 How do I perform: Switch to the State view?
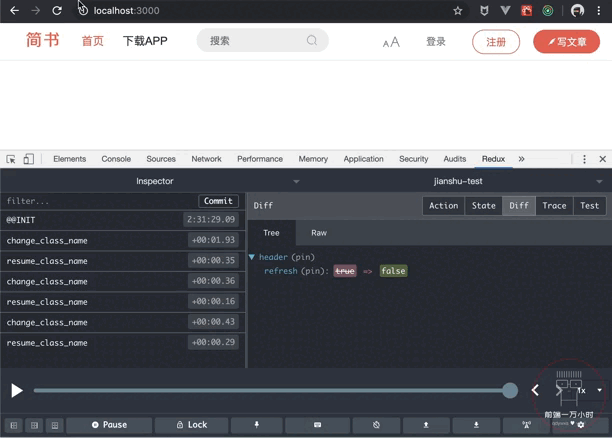(x=484, y=206)
